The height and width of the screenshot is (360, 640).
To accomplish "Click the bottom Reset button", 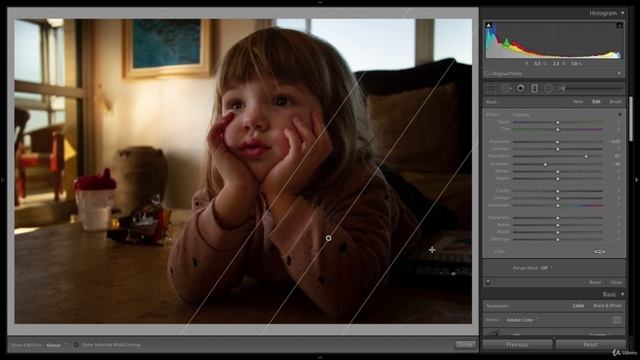I will tap(590, 345).
